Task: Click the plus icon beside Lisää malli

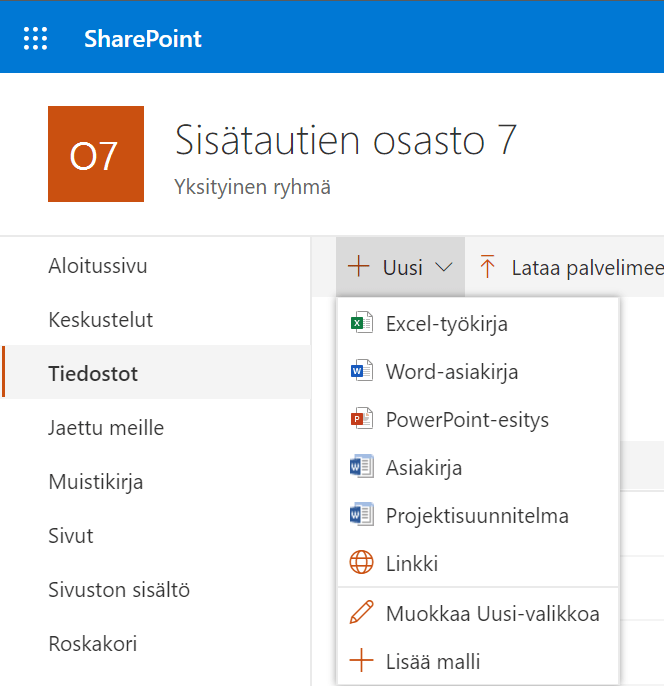Action: [360, 661]
